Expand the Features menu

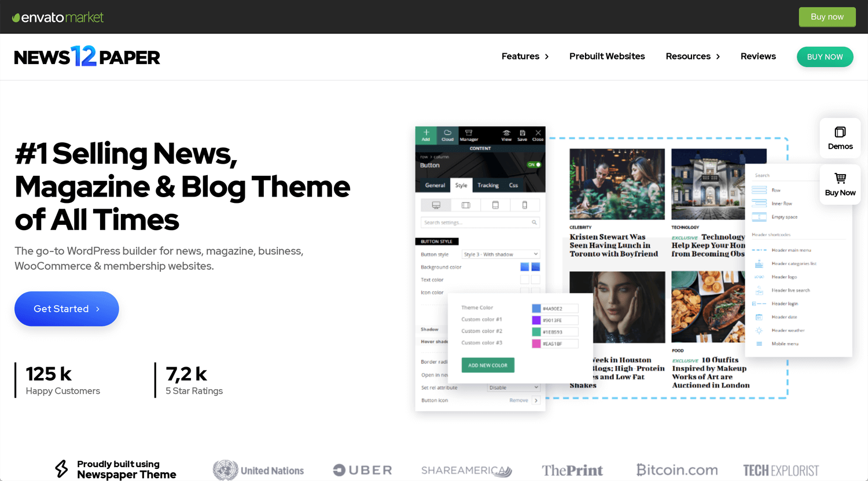point(525,56)
